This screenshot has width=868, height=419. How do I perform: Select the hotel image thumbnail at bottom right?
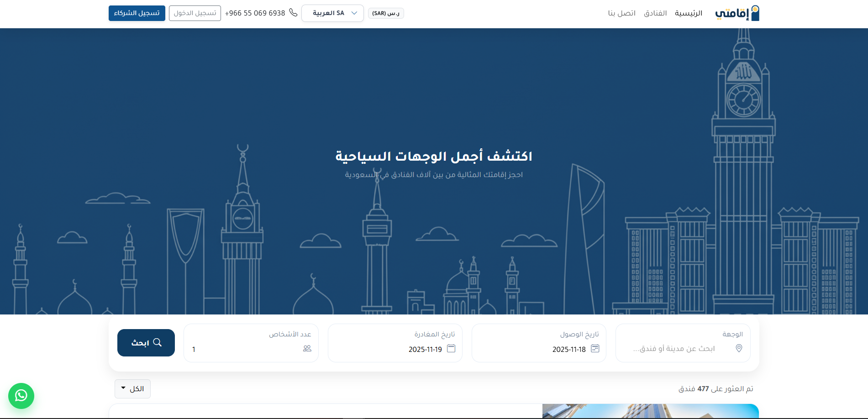[648, 412]
